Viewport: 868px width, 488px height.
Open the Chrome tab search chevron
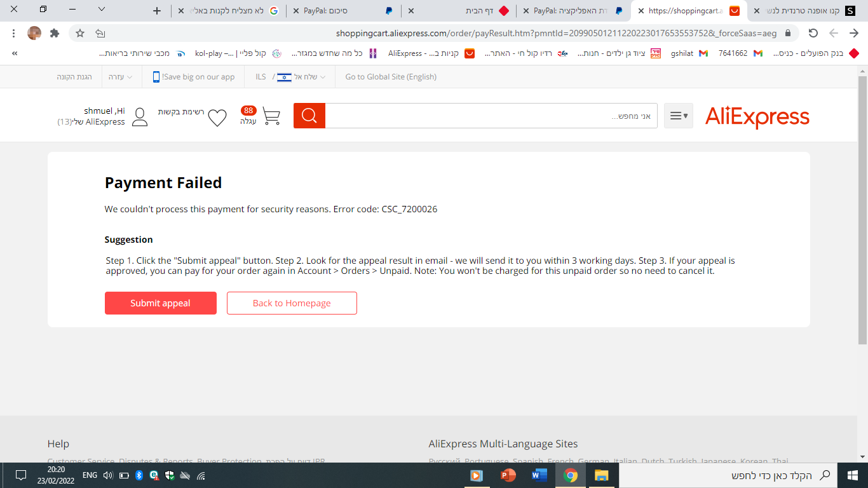[x=102, y=10]
